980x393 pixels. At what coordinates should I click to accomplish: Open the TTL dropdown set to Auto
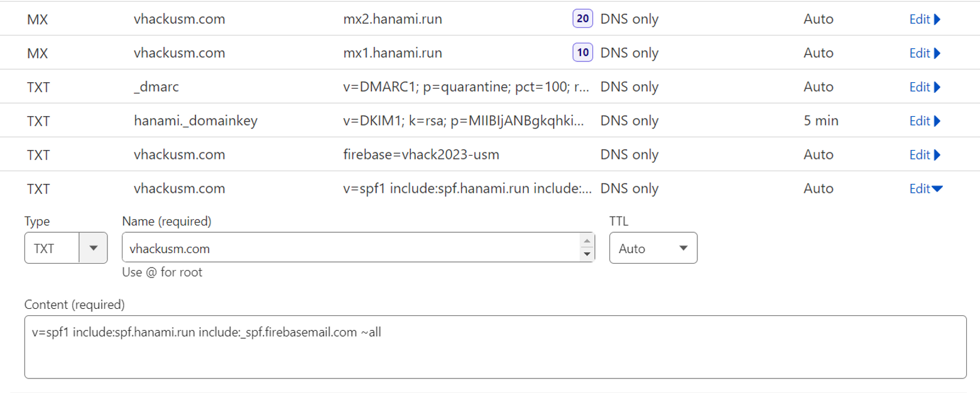click(653, 248)
